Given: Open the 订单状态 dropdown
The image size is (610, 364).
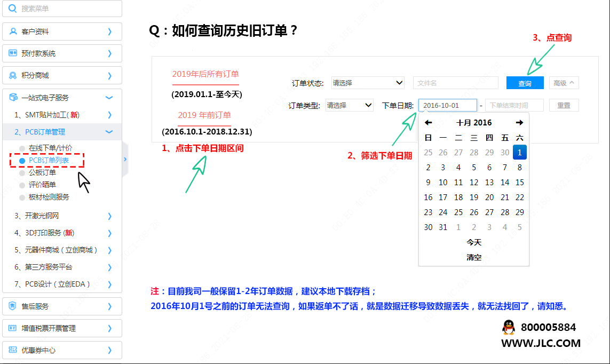Looking at the screenshot, I should coord(368,83).
